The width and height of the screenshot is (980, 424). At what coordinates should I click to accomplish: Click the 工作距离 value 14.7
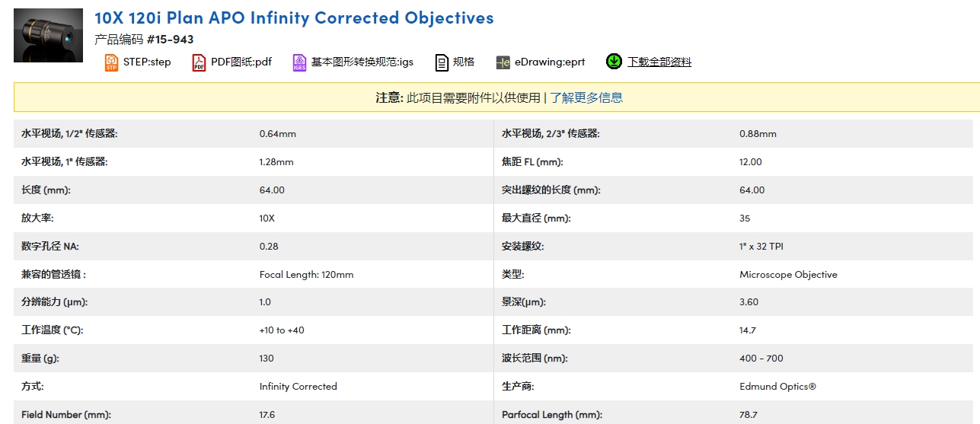[x=748, y=330]
